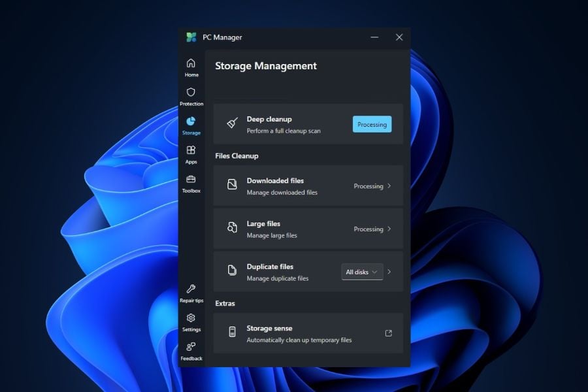Image resolution: width=588 pixels, height=392 pixels.
Task: Click the PC Manager logo icon
Action: (191, 37)
